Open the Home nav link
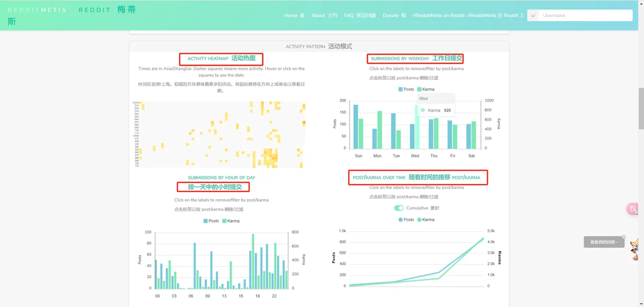Screen dimensions: 644x307 (x=294, y=16)
